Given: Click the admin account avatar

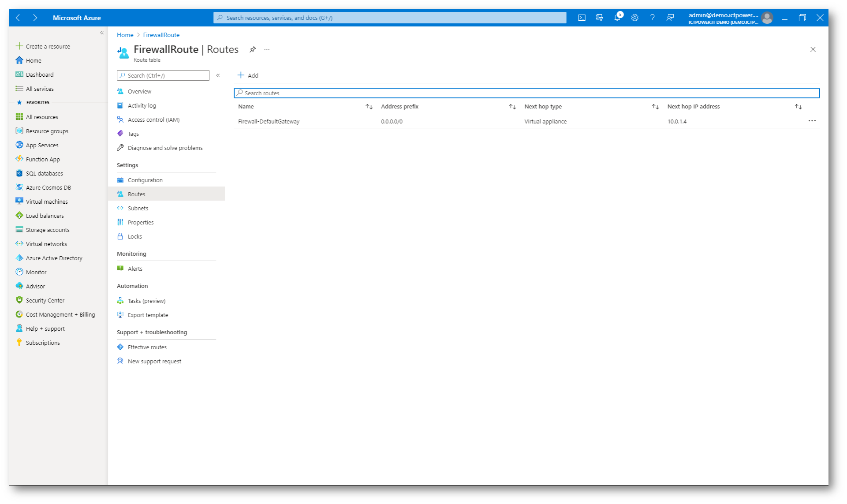Looking at the screenshot, I should 767,18.
